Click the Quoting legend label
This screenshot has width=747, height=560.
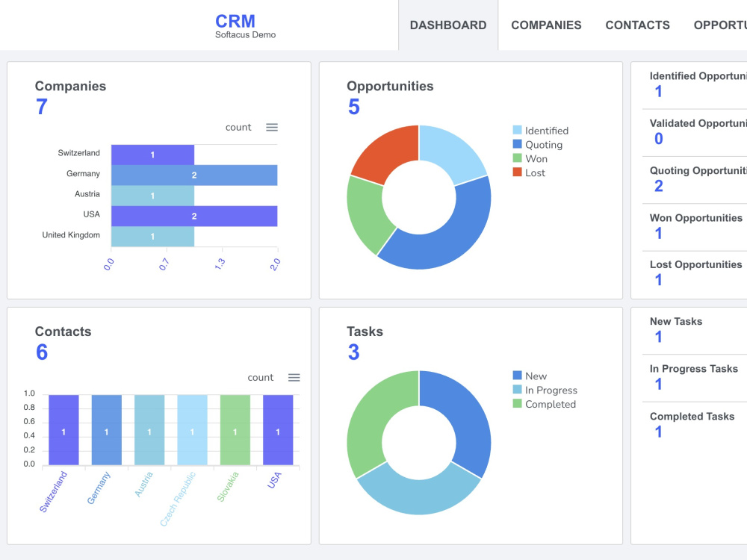[x=544, y=144]
